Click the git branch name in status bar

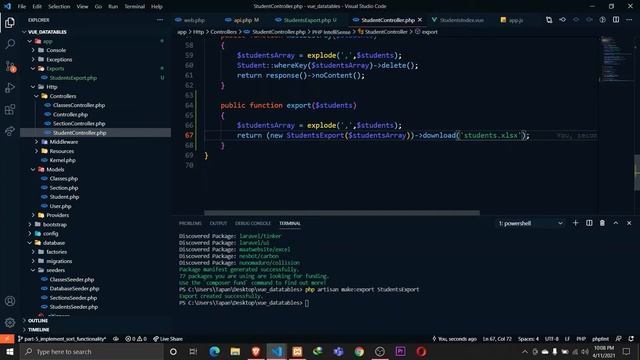click(62, 339)
